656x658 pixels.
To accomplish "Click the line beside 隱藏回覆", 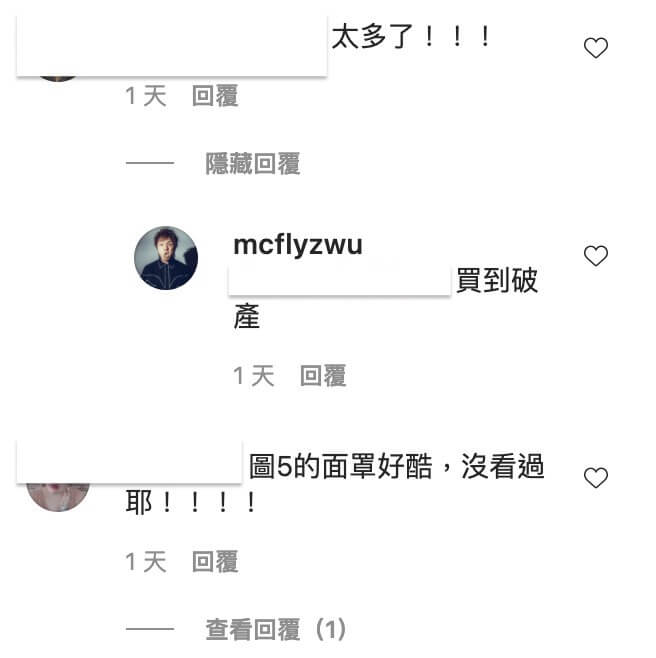I will (x=150, y=163).
